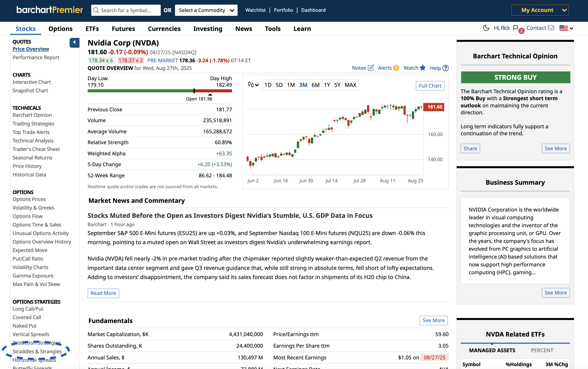Open the News main menu
588x369 pixels.
click(x=244, y=29)
